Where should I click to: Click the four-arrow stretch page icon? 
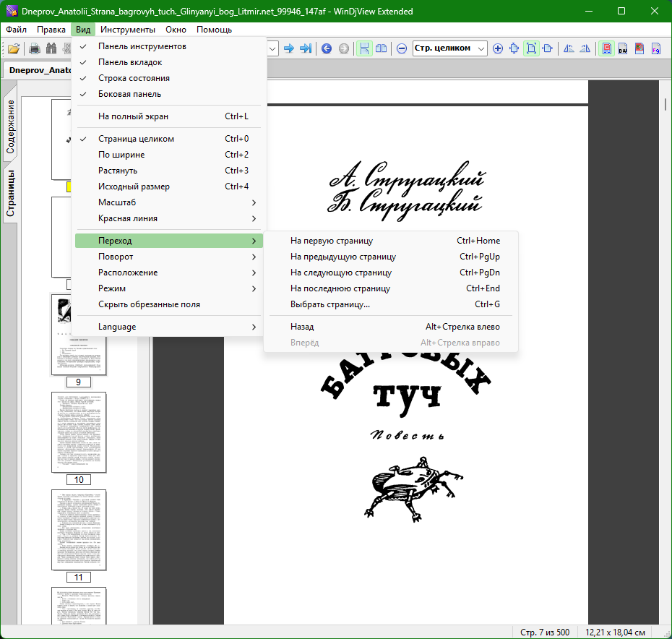[514, 48]
